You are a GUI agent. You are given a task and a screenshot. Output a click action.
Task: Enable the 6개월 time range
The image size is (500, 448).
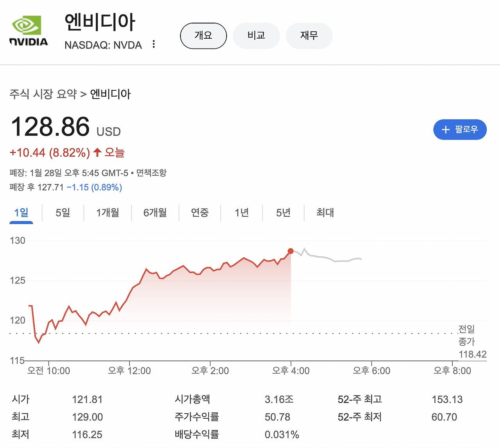[x=155, y=213]
